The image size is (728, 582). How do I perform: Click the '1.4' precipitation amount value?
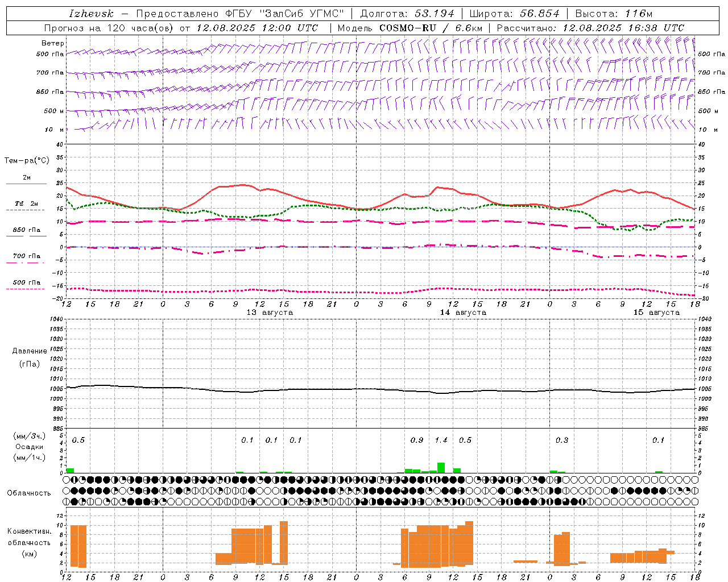[x=441, y=440]
